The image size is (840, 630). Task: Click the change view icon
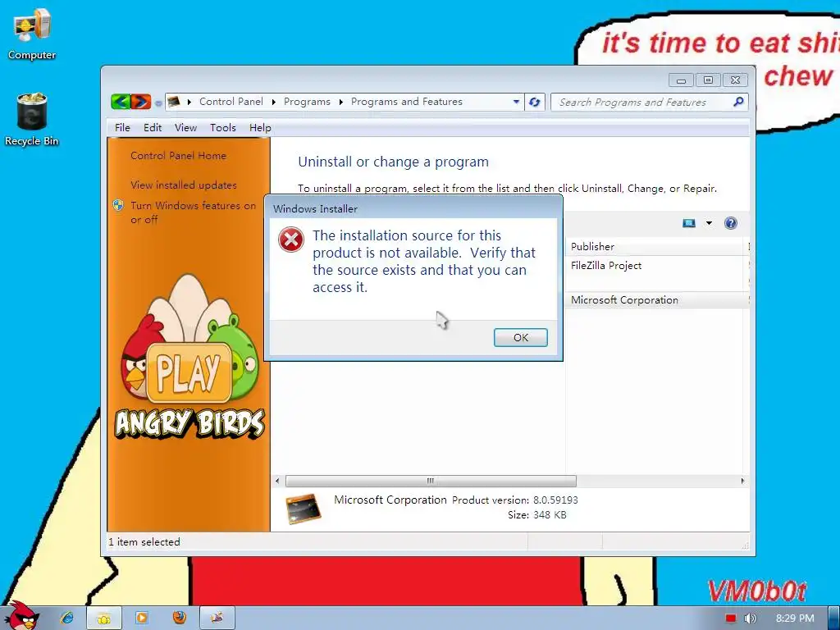click(x=689, y=223)
